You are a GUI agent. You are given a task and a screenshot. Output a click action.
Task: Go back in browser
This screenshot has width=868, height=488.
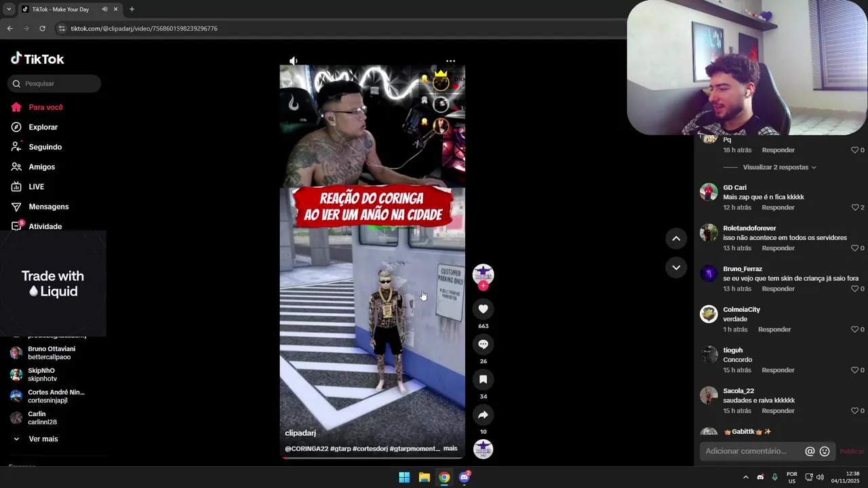coord(9,28)
